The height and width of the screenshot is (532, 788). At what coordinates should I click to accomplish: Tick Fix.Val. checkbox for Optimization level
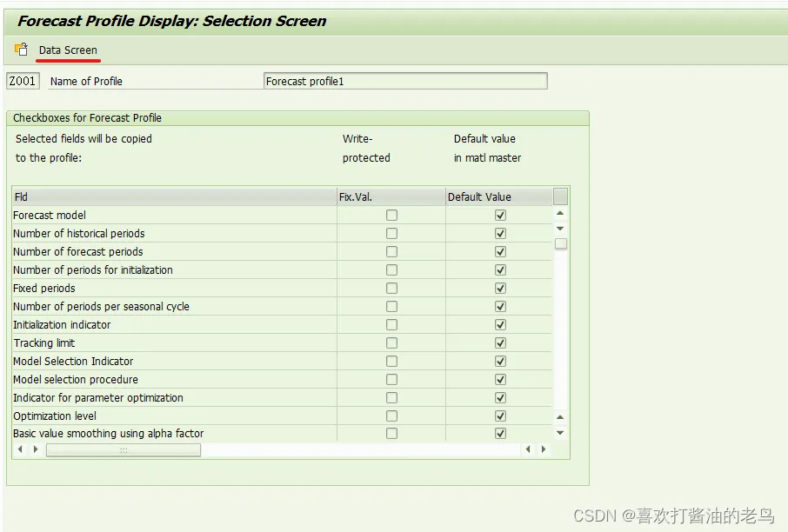tap(391, 416)
